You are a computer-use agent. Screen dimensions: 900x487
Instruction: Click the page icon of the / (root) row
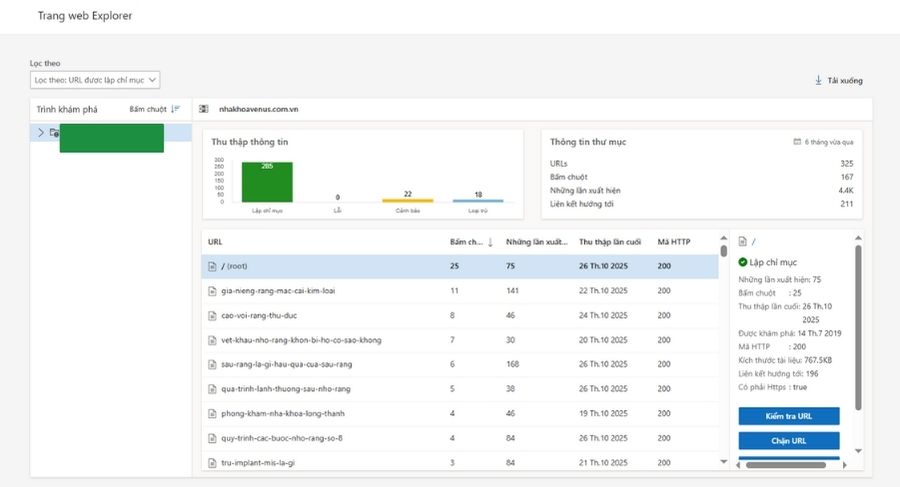211,266
